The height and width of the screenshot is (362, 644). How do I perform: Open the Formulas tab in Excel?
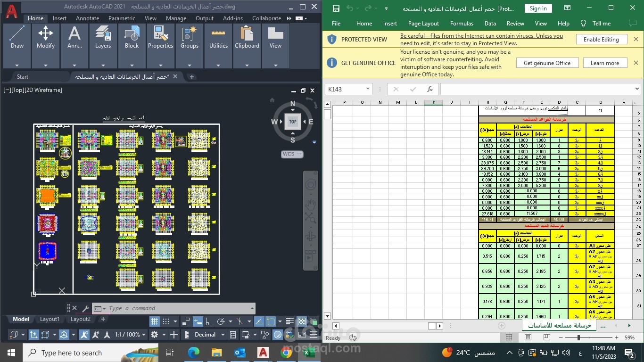point(462,24)
